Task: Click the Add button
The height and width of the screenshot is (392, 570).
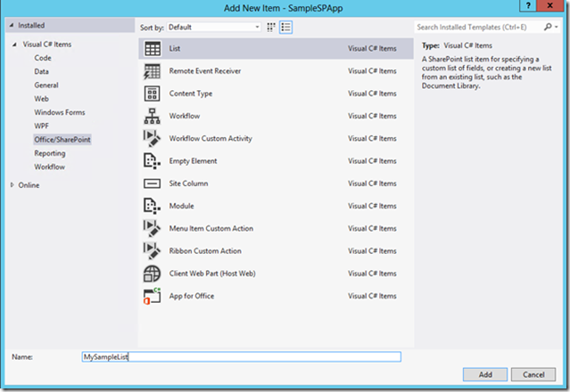Action: tap(485, 374)
